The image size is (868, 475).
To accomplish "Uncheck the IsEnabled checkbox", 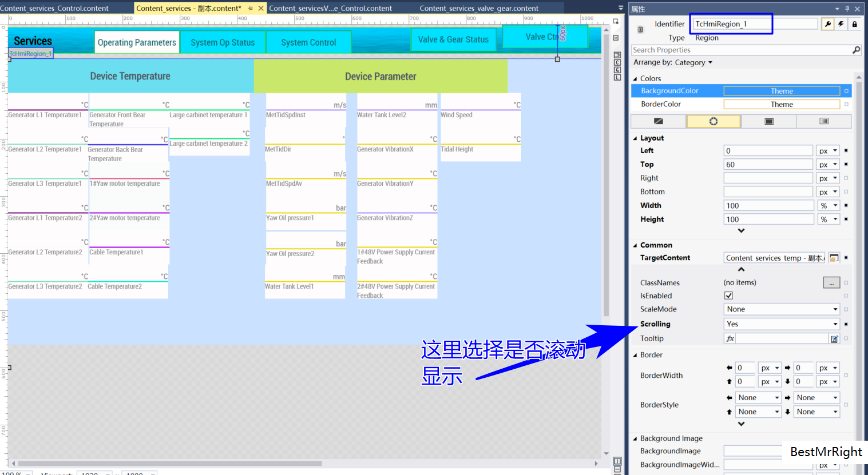I will tap(728, 296).
